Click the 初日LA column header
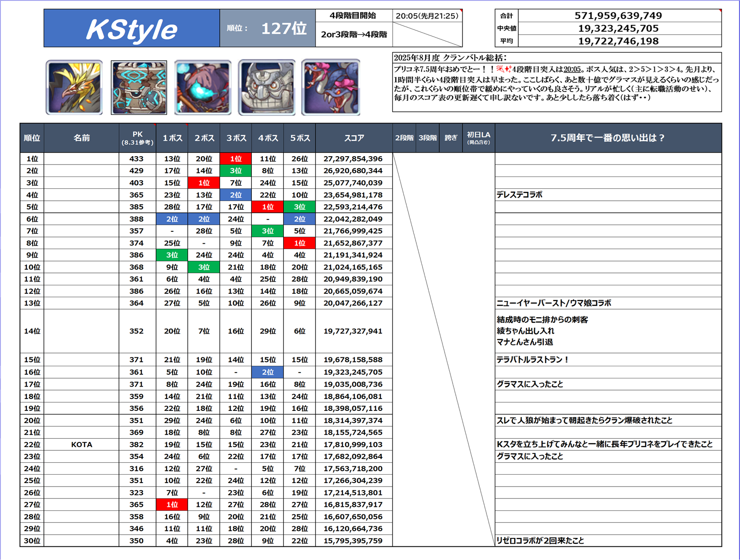 pyautogui.click(x=478, y=138)
